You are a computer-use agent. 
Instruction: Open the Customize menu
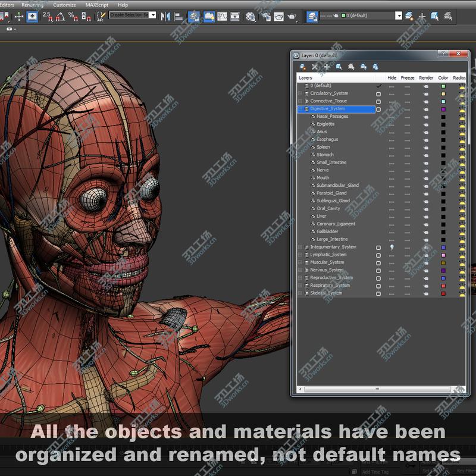point(64,5)
